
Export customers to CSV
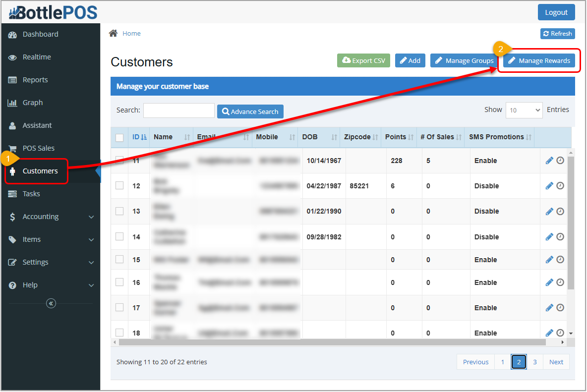[363, 60]
